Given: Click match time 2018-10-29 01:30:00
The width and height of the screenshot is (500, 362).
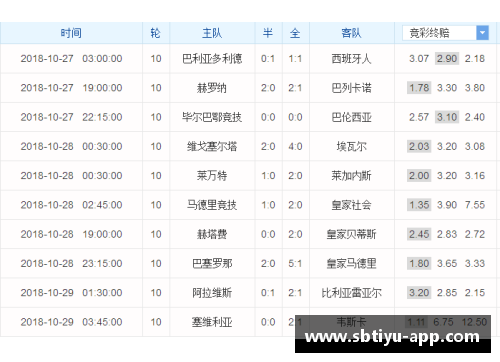Looking at the screenshot, I should [x=71, y=293].
